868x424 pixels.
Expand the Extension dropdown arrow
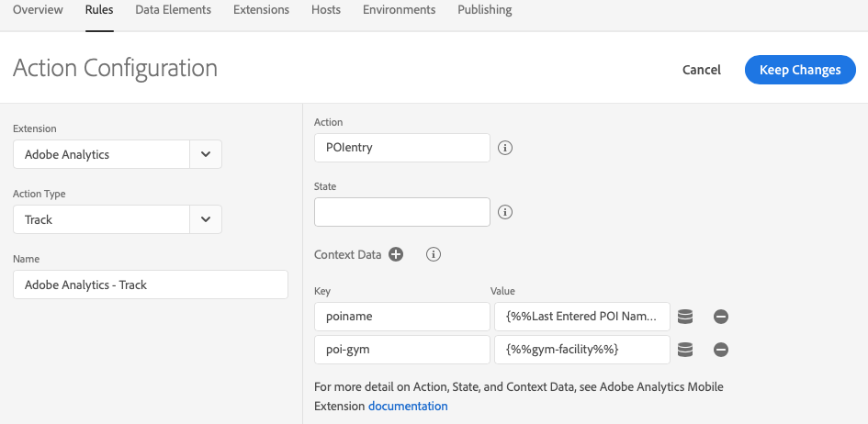[206, 155]
